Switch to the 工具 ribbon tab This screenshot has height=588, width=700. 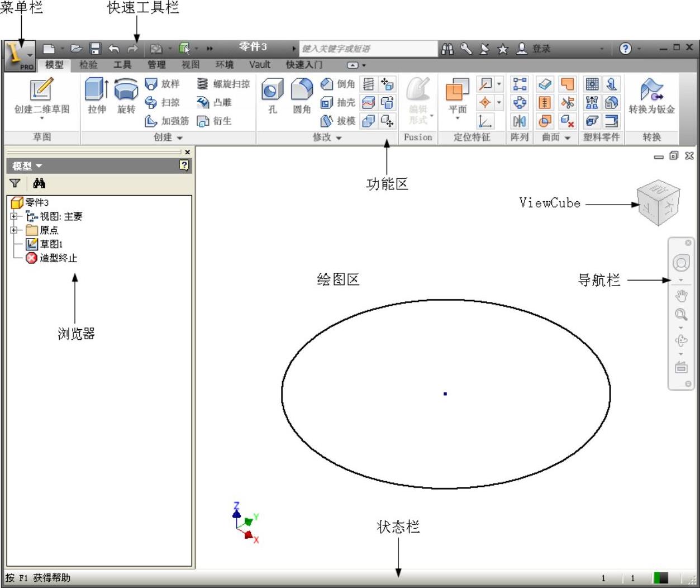point(122,65)
